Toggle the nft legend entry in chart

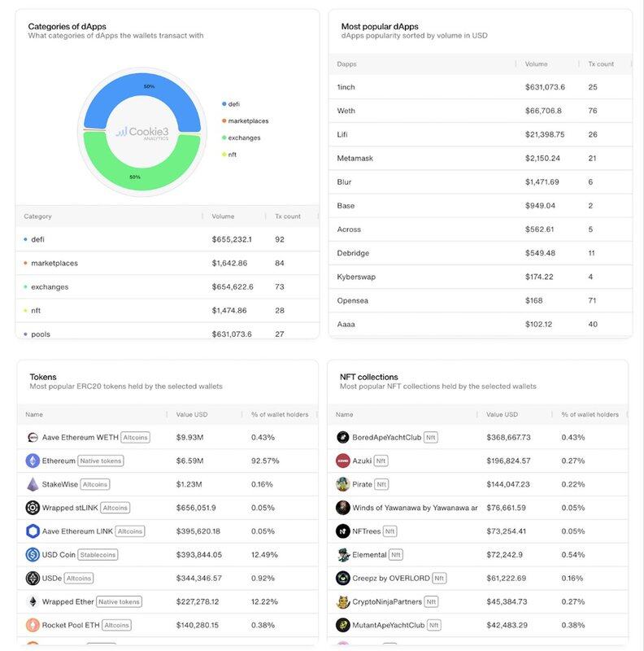pyautogui.click(x=229, y=155)
